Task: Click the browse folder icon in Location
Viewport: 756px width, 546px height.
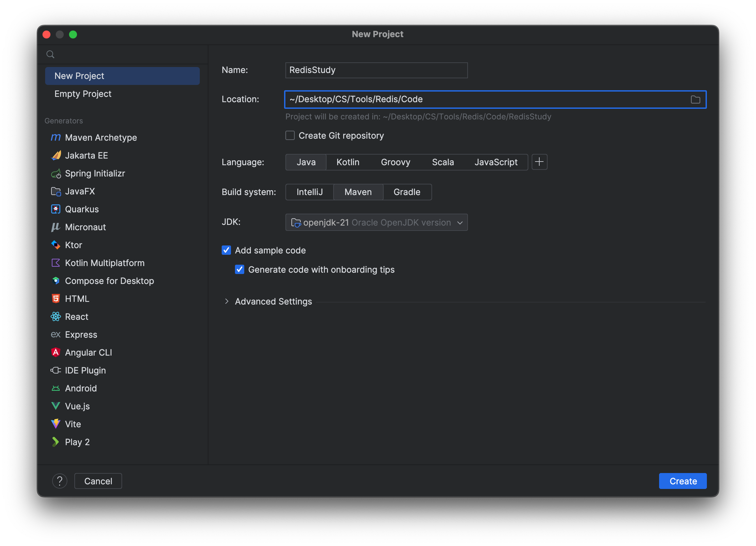Action: [x=695, y=100]
